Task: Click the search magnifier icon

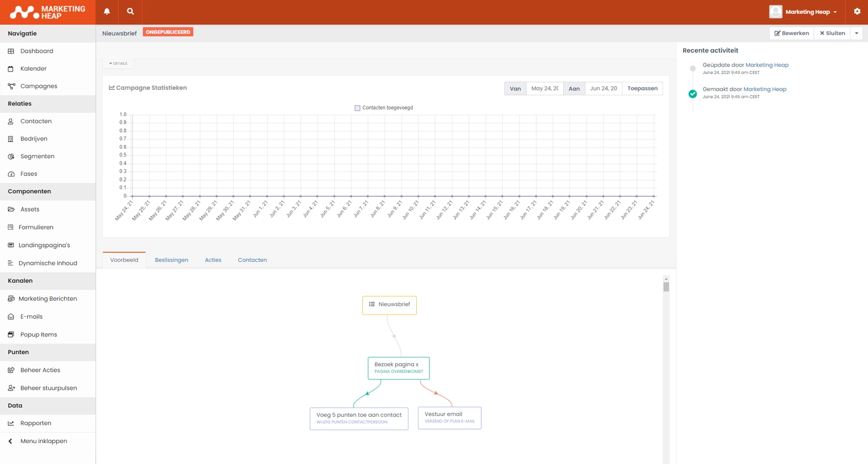Action: (130, 12)
